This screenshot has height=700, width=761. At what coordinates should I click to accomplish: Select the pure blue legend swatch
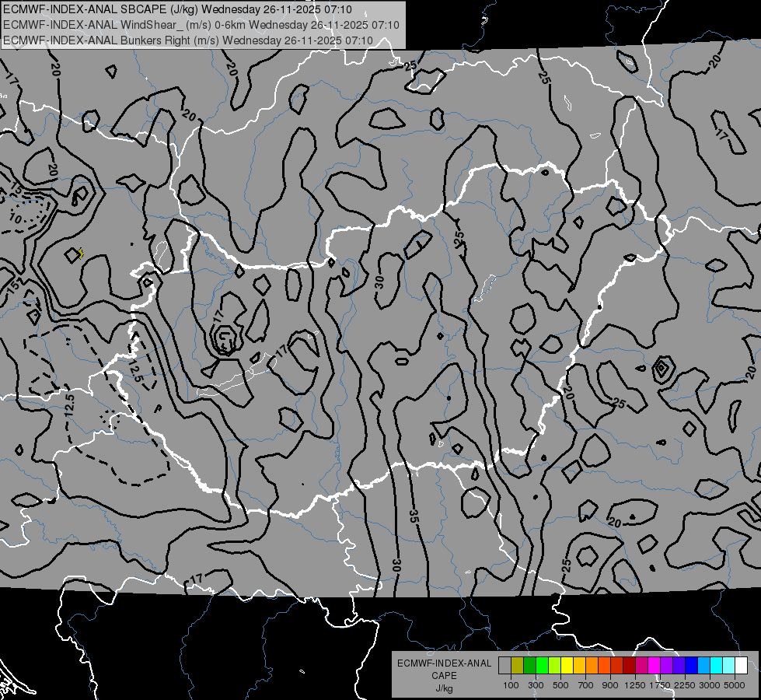692,665
